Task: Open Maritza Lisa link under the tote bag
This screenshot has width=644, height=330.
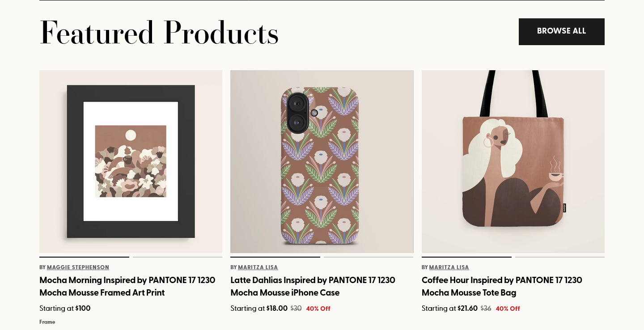Action: (x=449, y=267)
